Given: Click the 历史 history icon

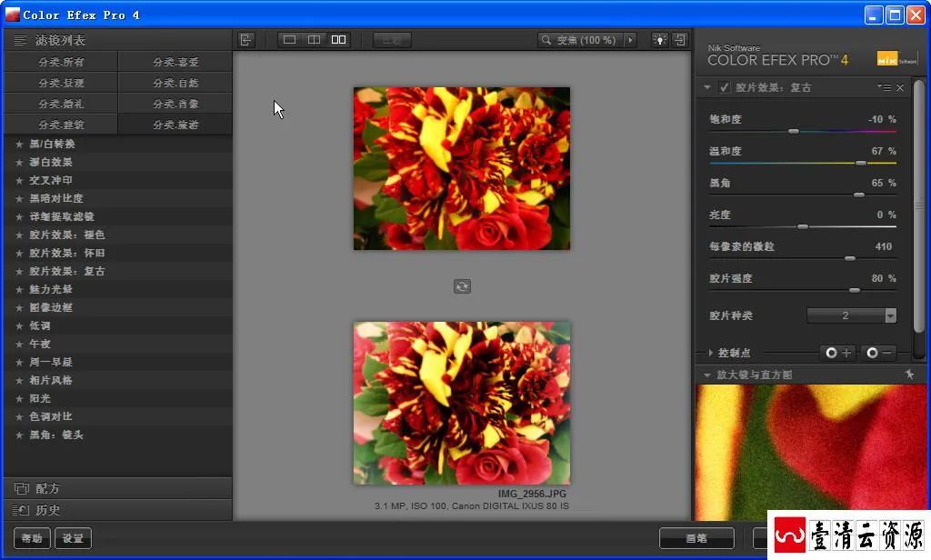Looking at the screenshot, I should click(21, 510).
